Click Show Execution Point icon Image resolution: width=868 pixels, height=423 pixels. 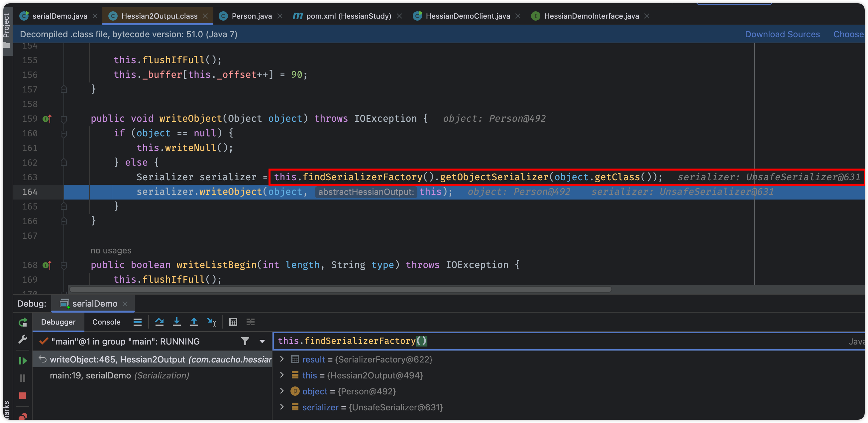point(138,322)
